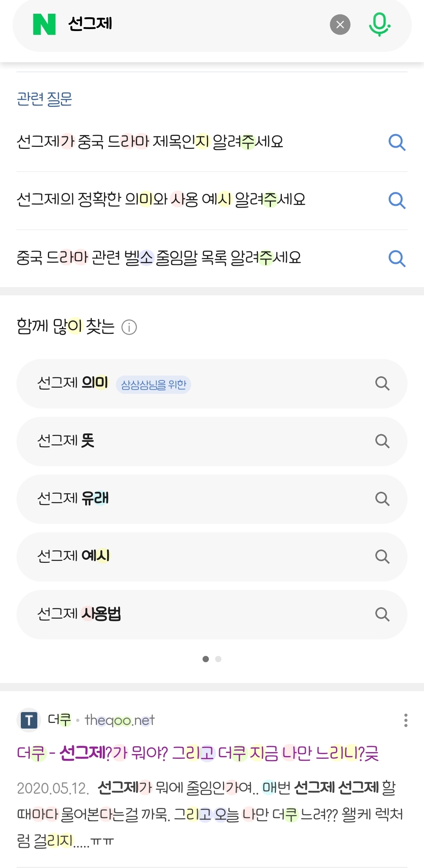Open question 선그제의 정확한 의미와 사용 예시
The height and width of the screenshot is (868, 424).
pyautogui.click(x=161, y=200)
